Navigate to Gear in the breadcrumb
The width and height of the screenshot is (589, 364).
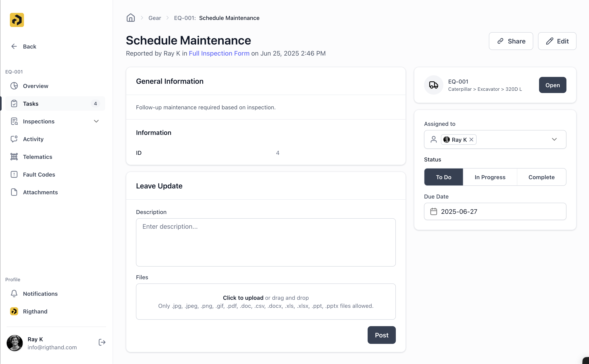coord(155,18)
